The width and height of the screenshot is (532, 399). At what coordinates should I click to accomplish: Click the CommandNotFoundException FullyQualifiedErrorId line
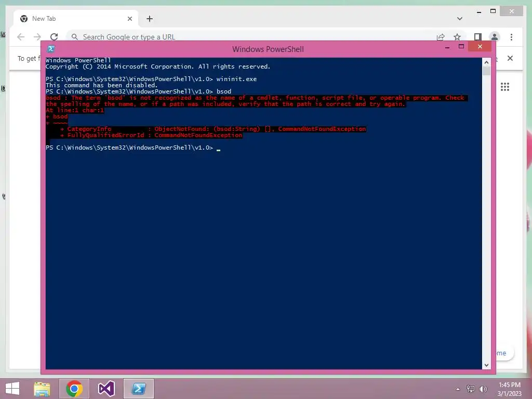click(151, 135)
